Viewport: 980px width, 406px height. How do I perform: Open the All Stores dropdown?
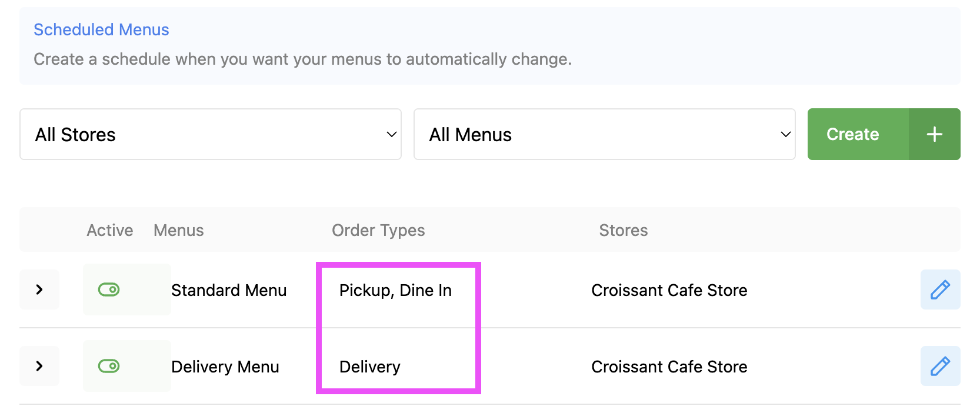[x=210, y=134]
